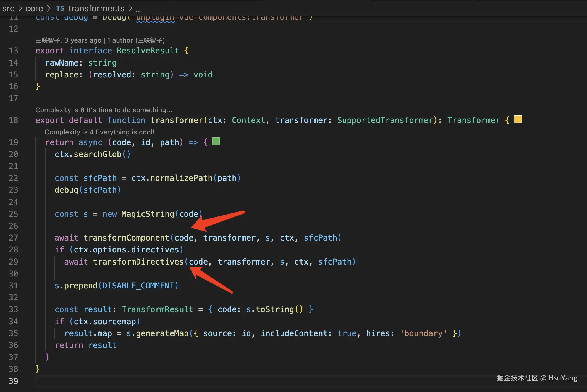This screenshot has height=392, width=587.
Task: Click "Complexity is 4 Everything is cool!" lens
Action: point(99,132)
